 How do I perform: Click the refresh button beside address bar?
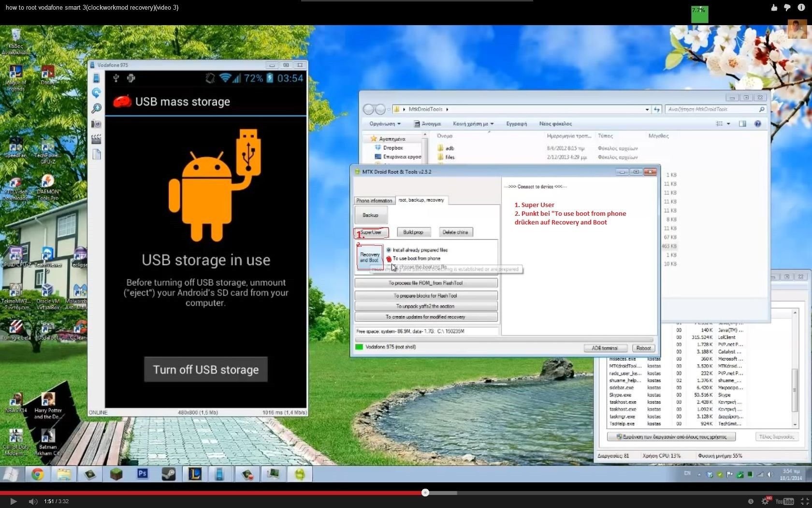click(x=657, y=109)
